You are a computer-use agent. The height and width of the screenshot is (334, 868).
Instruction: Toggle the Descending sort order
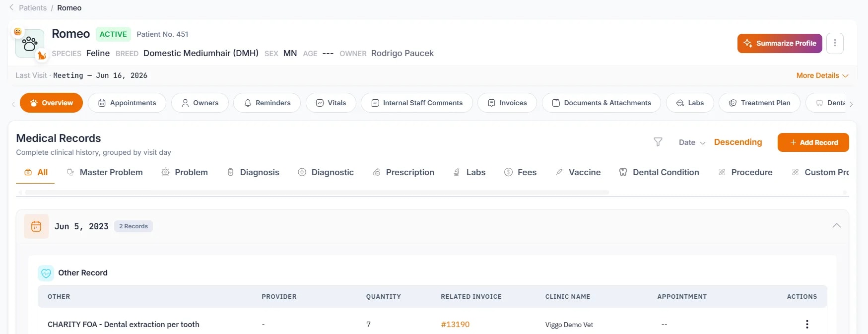[x=738, y=142]
